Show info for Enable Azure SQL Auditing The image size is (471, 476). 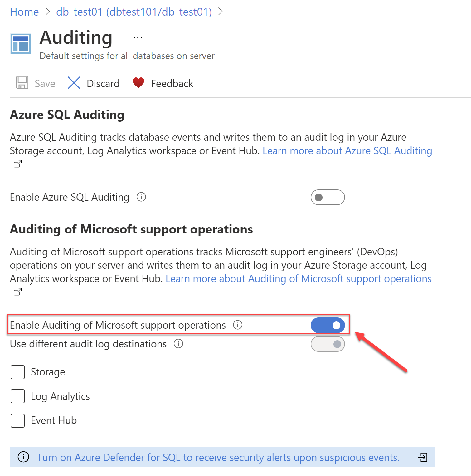pos(141,197)
